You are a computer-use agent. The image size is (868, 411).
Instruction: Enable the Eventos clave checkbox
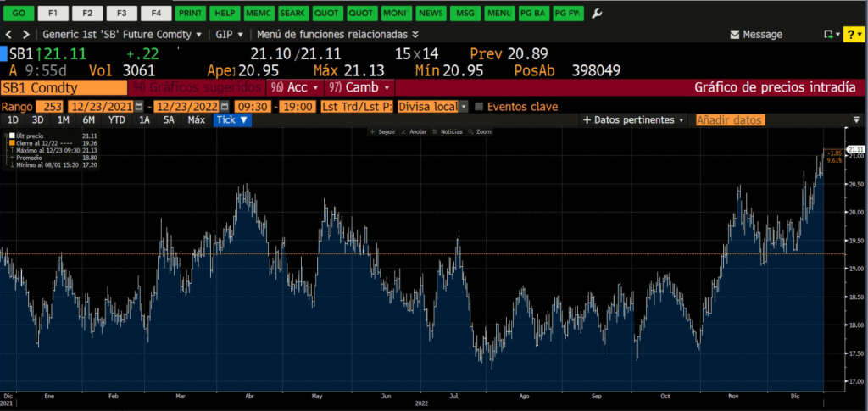click(480, 107)
